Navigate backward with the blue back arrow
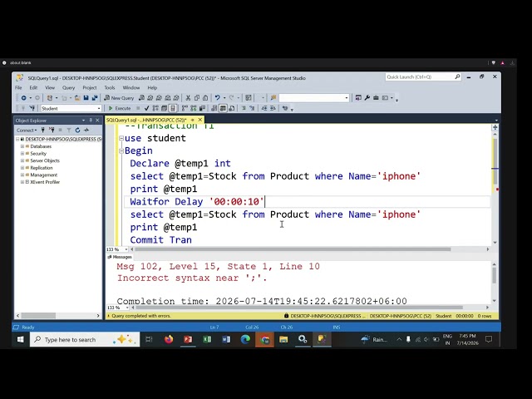Image resolution: width=532 pixels, height=399 pixels. (x=24, y=98)
